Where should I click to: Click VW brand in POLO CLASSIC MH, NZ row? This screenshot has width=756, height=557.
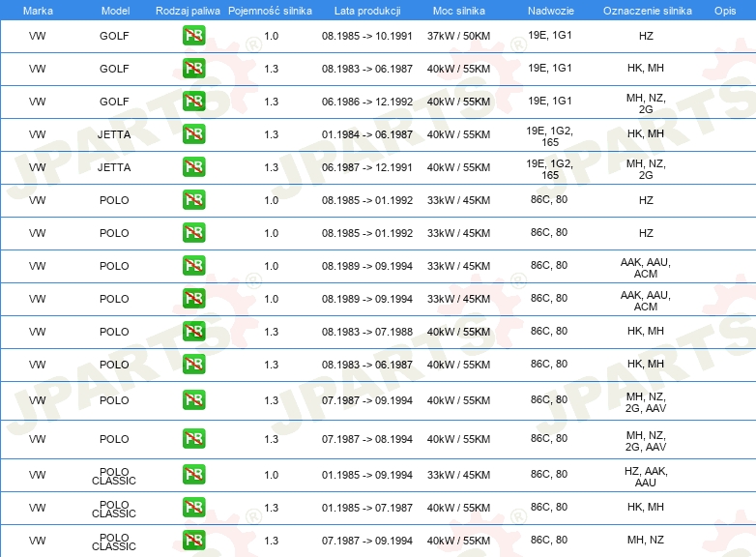[x=37, y=541]
